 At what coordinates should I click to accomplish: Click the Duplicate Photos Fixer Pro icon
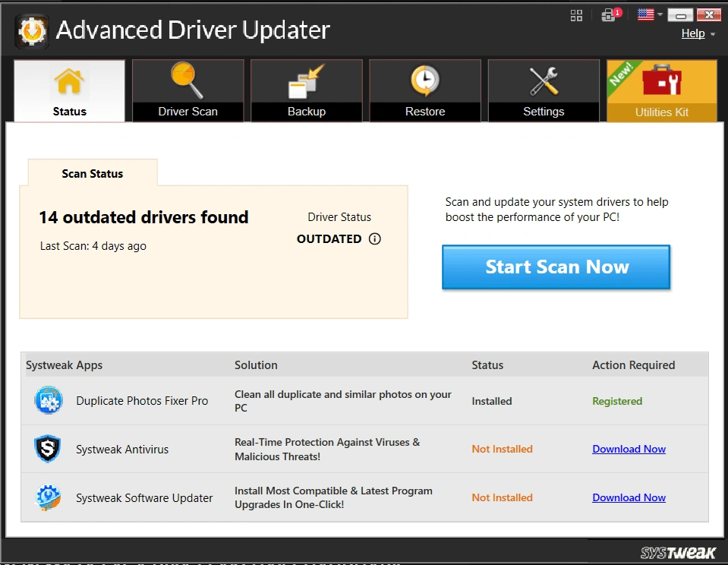click(x=49, y=401)
